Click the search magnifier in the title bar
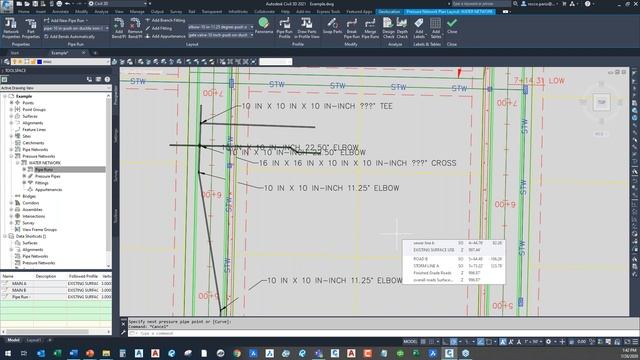640x360 pixels. pyautogui.click(x=516, y=4)
